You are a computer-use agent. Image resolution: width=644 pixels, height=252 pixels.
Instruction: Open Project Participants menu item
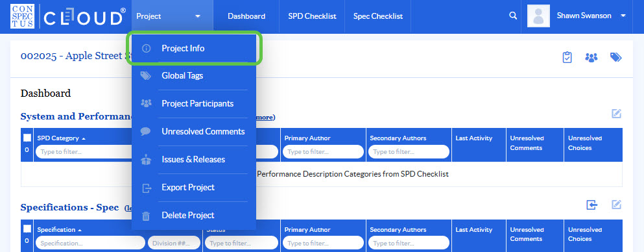pyautogui.click(x=194, y=104)
